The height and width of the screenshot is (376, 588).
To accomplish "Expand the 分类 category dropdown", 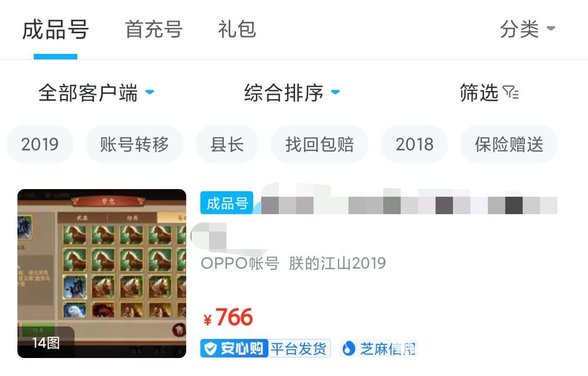I will [x=527, y=29].
